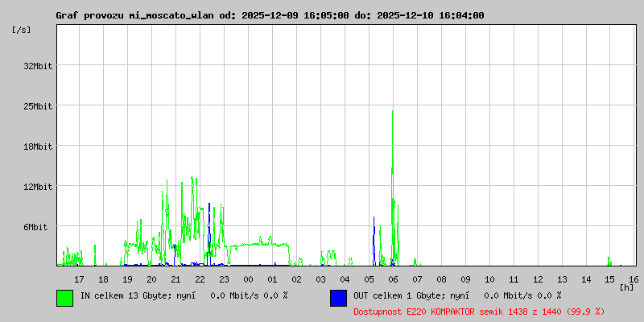Click hour label 13 on x-axis
This screenshot has width=644, height=322.
click(562, 279)
